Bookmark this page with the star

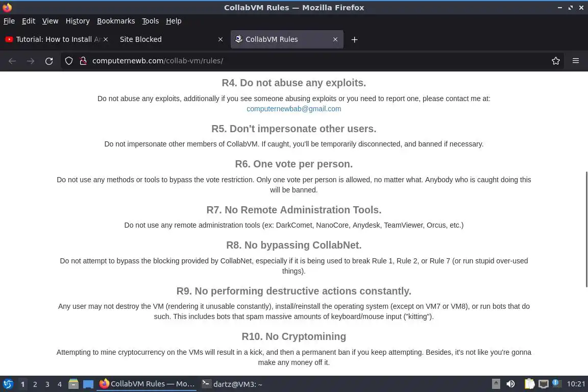pyautogui.click(x=556, y=61)
